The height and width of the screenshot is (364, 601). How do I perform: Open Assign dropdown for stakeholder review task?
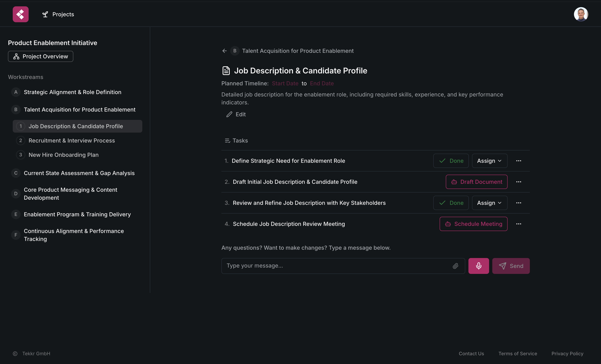pos(489,203)
